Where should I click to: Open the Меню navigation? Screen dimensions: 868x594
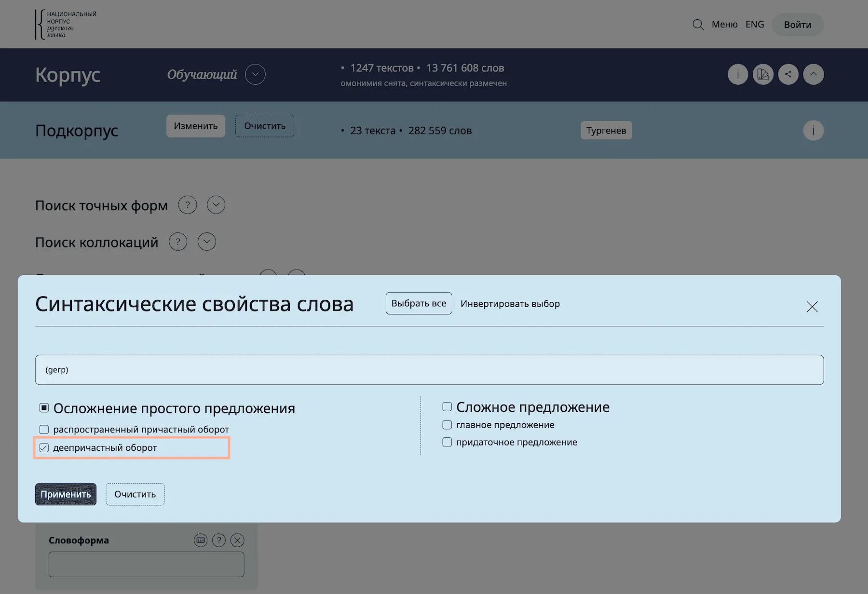point(724,24)
